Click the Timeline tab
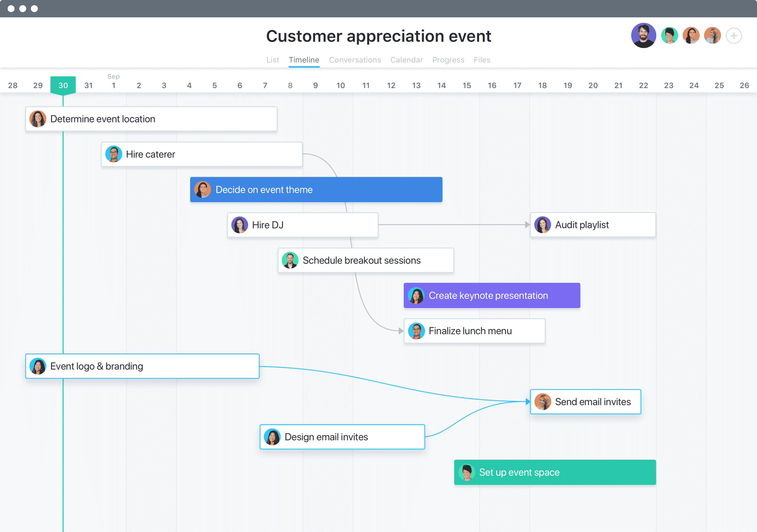Screen dimensions: 757x532 [x=303, y=60]
